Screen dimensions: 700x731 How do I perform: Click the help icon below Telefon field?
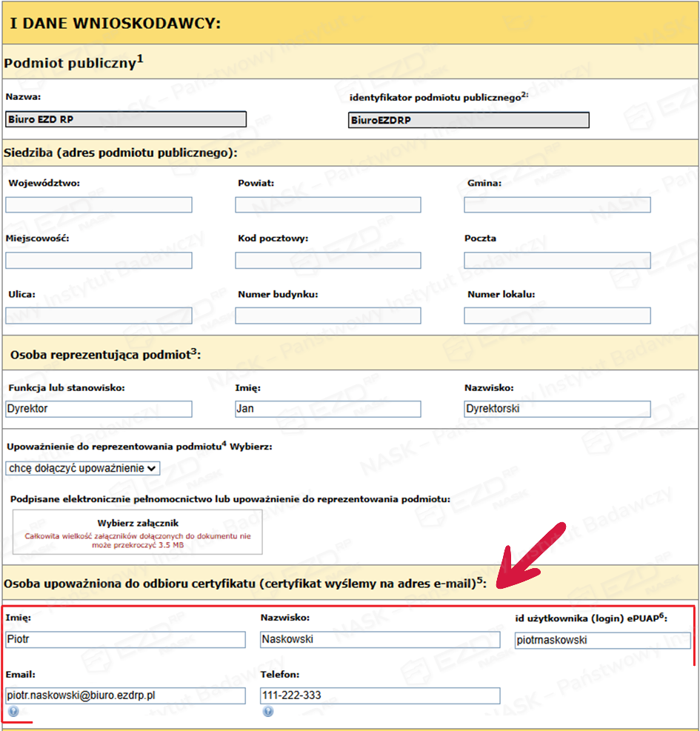[268, 711]
